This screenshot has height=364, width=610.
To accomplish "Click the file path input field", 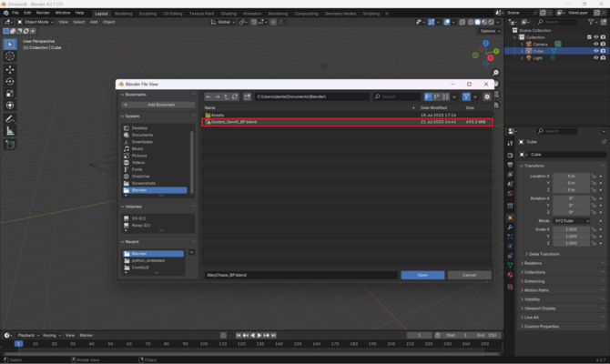I will tap(312, 96).
